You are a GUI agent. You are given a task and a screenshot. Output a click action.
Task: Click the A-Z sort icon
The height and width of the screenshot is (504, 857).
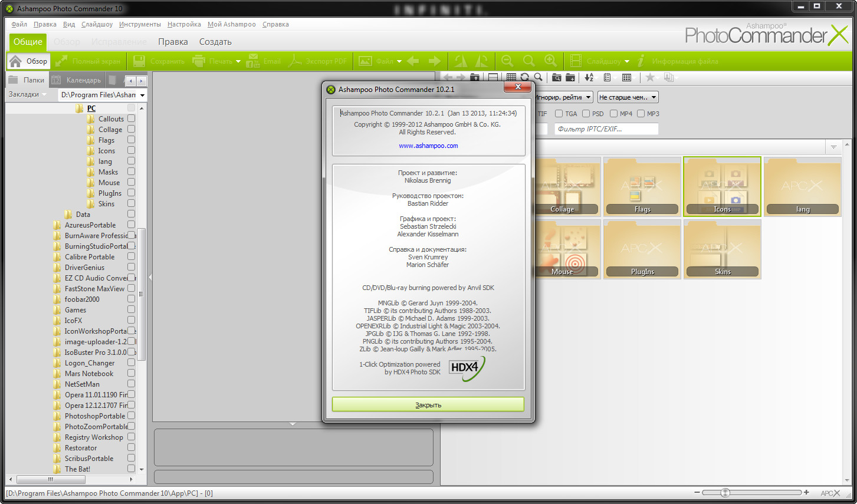[589, 78]
